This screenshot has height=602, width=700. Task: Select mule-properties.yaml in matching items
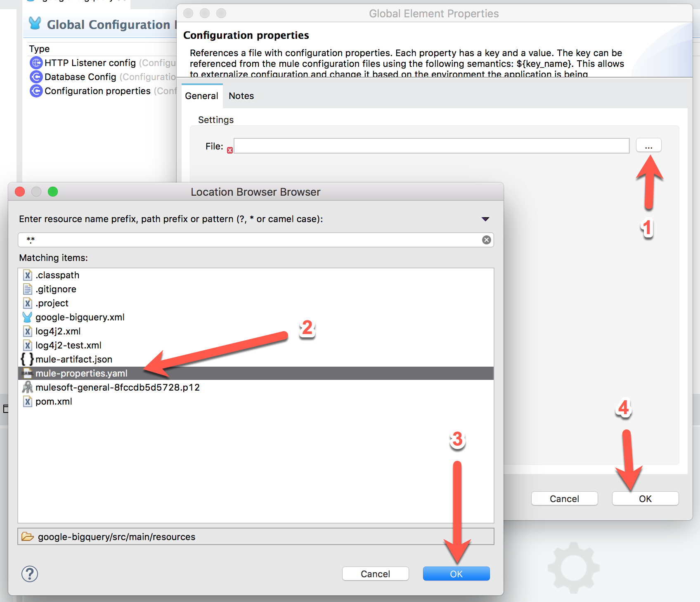pyautogui.click(x=256, y=373)
